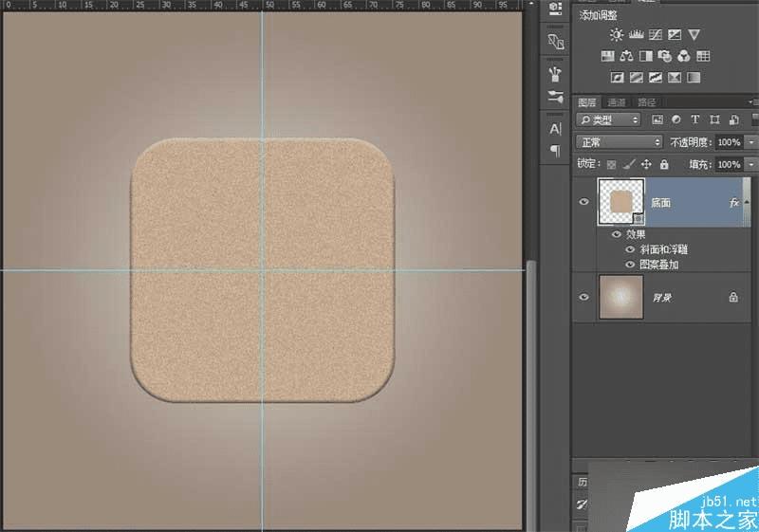Add a Channel Mixer adjustment
Image resolution: width=759 pixels, height=532 pixels.
(x=683, y=56)
